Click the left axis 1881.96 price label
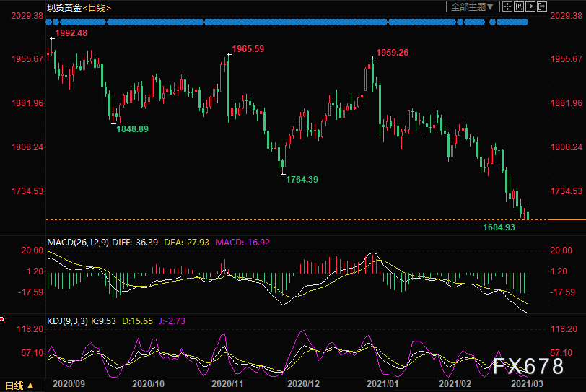Screen dimensions: 586x392 27,103
